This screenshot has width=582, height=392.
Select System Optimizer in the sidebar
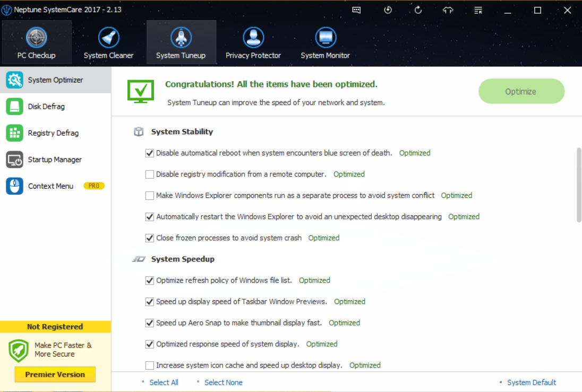(x=56, y=80)
